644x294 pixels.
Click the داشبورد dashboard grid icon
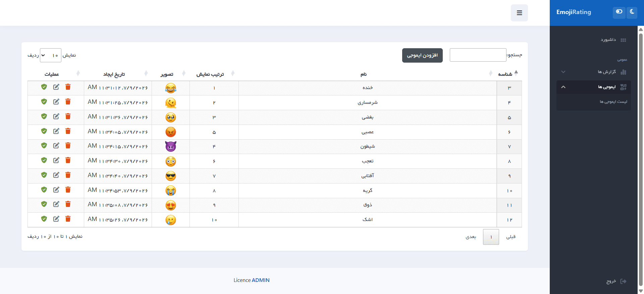tap(623, 40)
